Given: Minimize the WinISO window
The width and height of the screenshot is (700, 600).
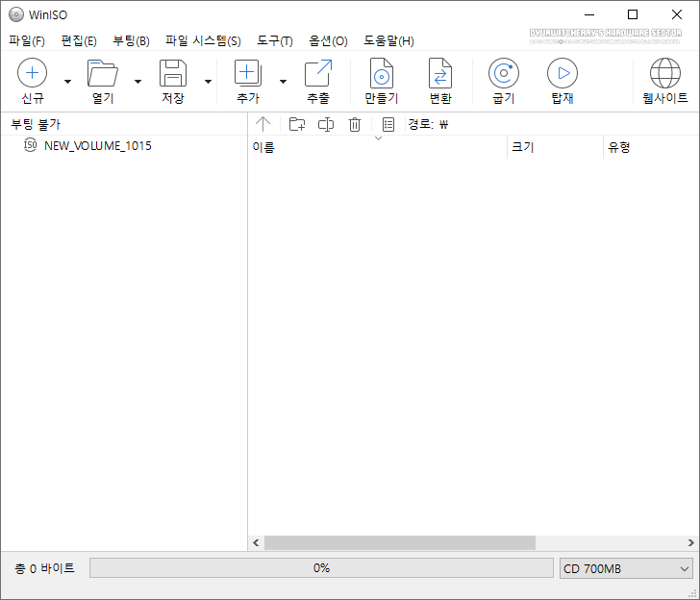Looking at the screenshot, I should point(589,14).
